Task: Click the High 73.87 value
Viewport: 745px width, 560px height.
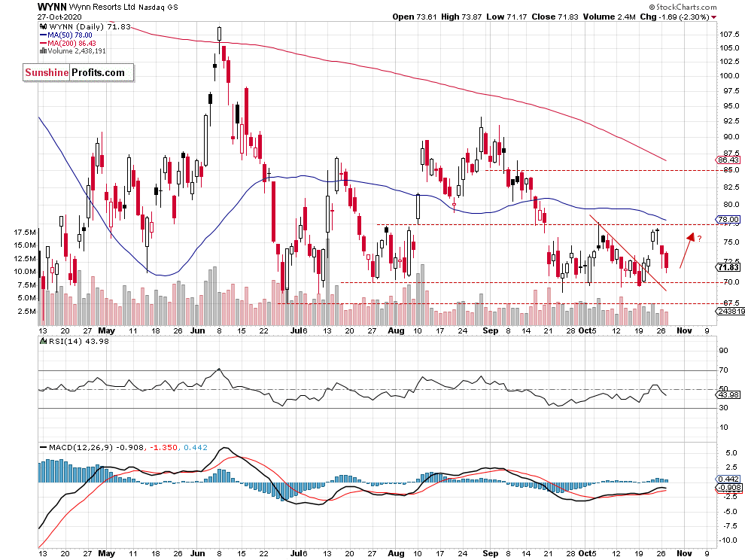Action: pyautogui.click(x=461, y=17)
